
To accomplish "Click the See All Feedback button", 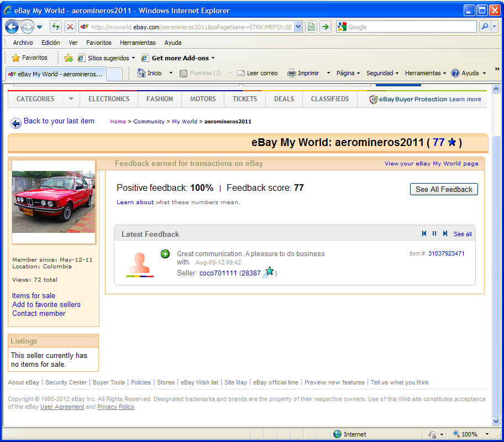I will pyautogui.click(x=444, y=189).
